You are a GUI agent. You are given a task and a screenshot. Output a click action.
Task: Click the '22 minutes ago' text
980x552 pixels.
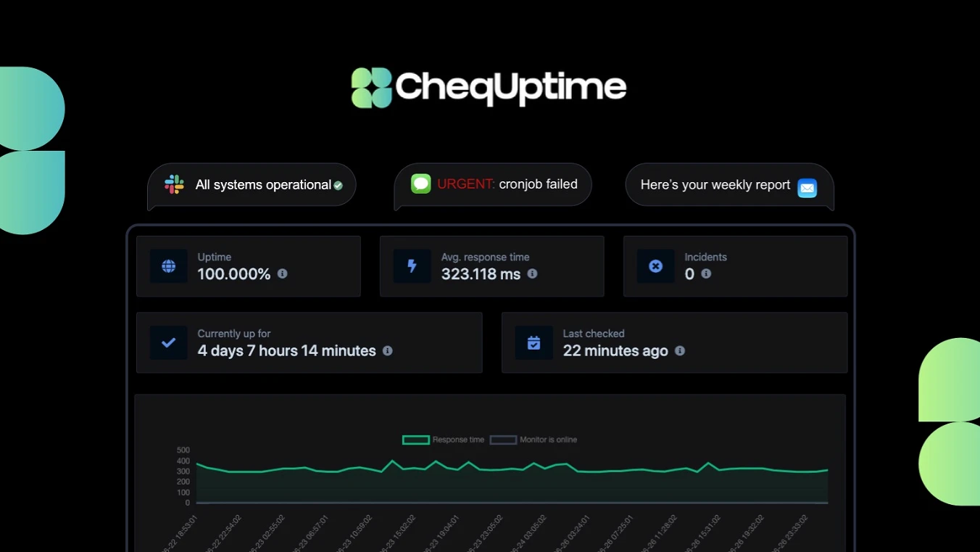615,351
